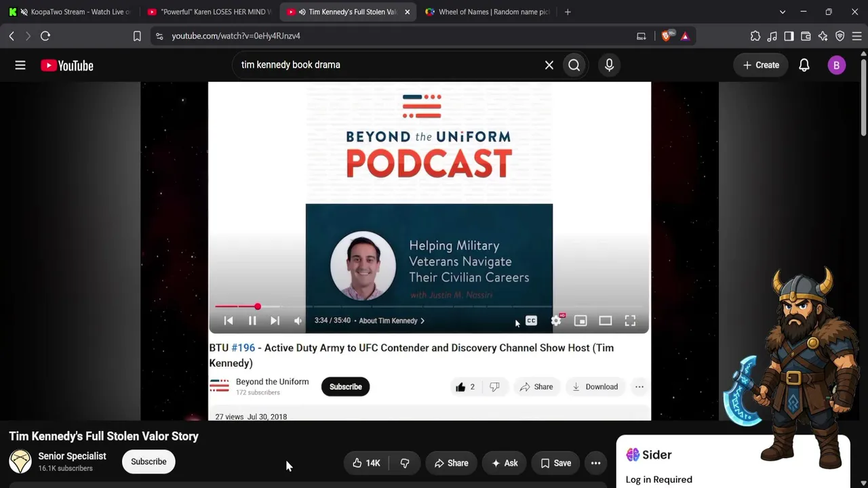Open the Extensions puzzle-piece menu

(755, 36)
